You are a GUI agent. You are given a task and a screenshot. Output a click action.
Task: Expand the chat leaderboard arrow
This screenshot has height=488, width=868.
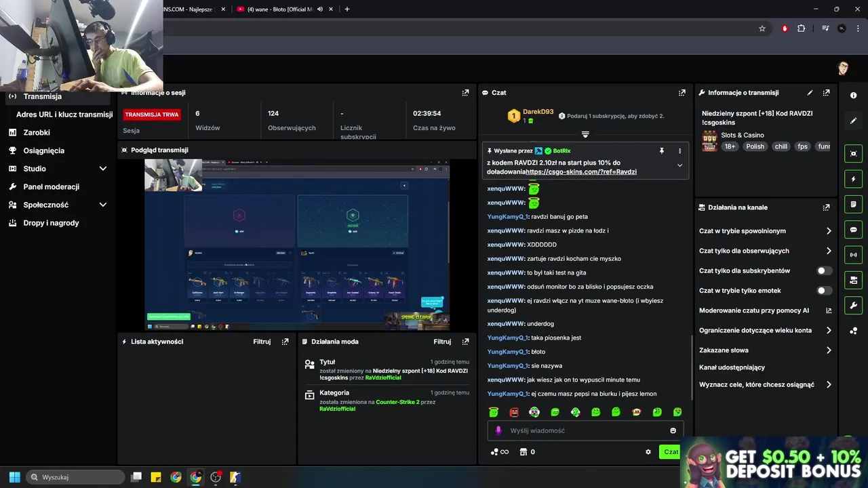(x=585, y=134)
